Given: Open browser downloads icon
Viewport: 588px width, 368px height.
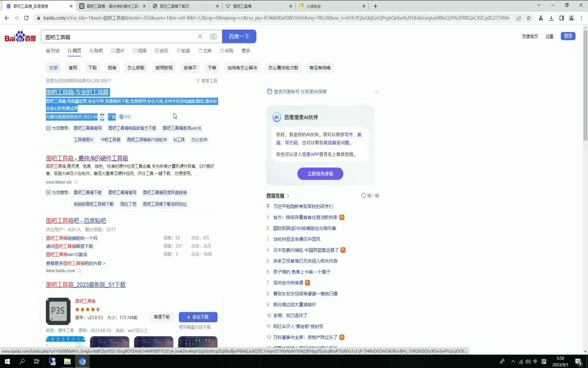Looking at the screenshot, I should coord(551,18).
